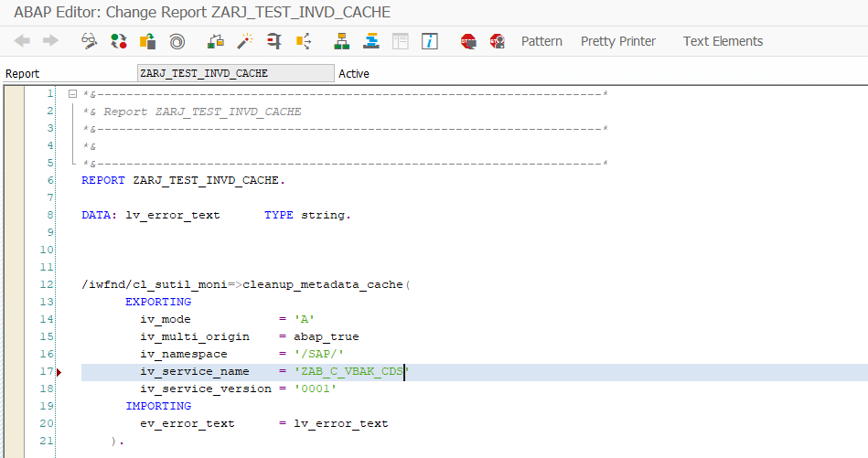Set an external breakpoint stop icon

[x=497, y=41]
